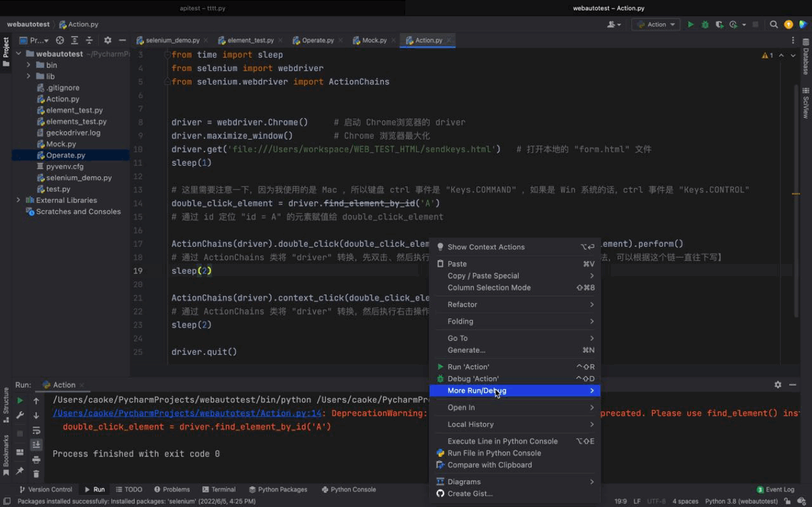812x507 pixels.
Task: Toggle soft-wrap in Run console
Action: coord(36,430)
